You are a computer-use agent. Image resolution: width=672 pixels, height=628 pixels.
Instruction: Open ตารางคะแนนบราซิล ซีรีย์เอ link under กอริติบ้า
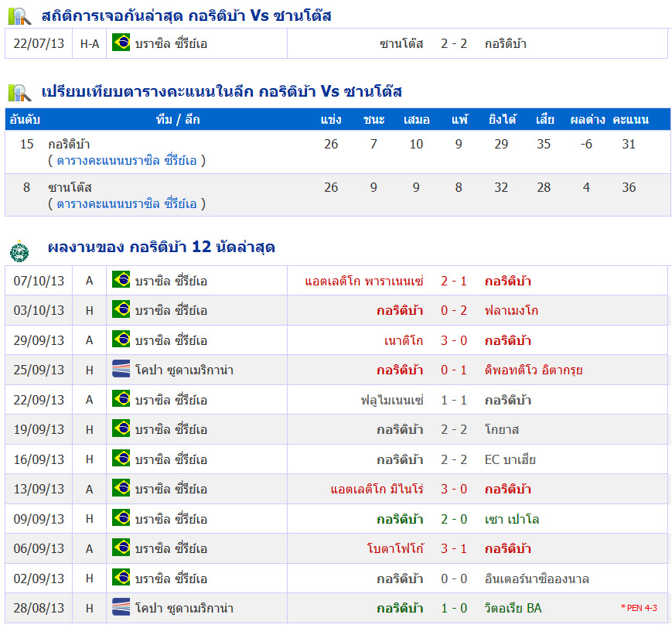coord(127,161)
